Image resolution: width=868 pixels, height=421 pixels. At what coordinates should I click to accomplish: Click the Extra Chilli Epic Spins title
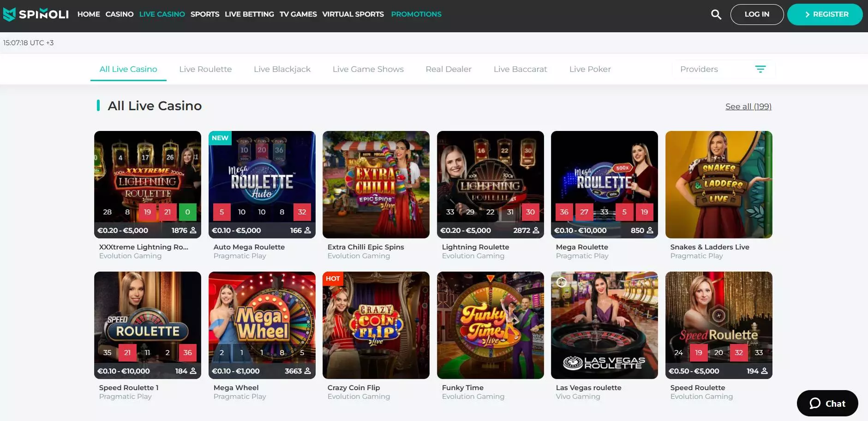(366, 247)
